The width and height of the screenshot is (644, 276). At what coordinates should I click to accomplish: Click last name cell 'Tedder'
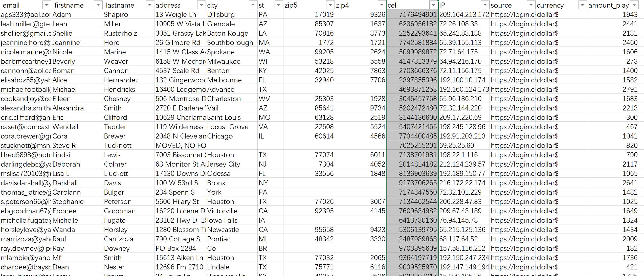point(129,127)
